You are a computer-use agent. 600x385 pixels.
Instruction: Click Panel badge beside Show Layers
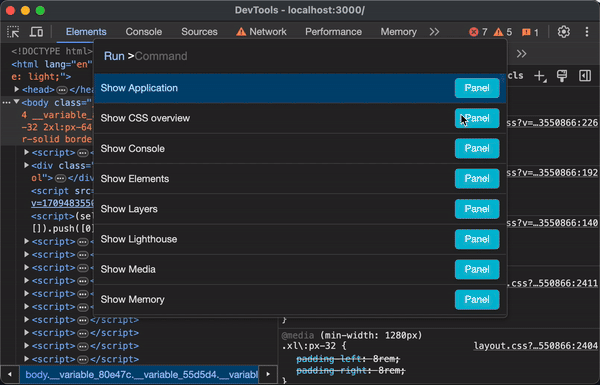pyautogui.click(x=477, y=209)
